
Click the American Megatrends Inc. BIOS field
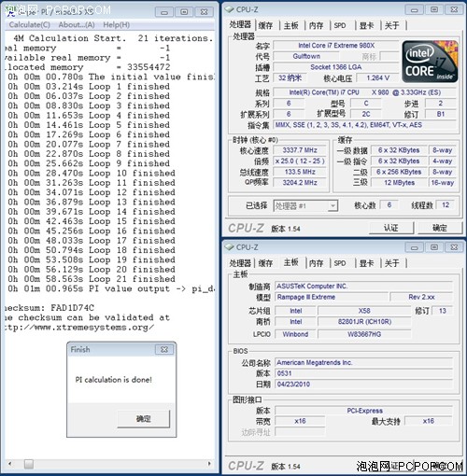(x=364, y=363)
